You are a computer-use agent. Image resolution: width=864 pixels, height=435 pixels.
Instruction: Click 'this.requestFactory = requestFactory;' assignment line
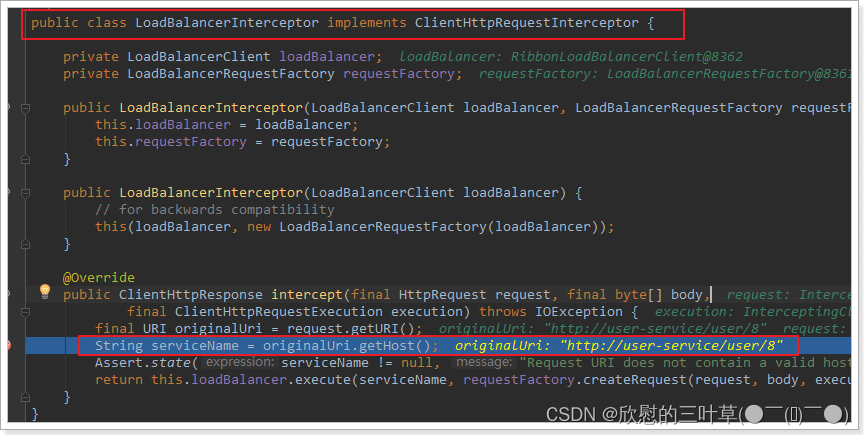point(242,142)
